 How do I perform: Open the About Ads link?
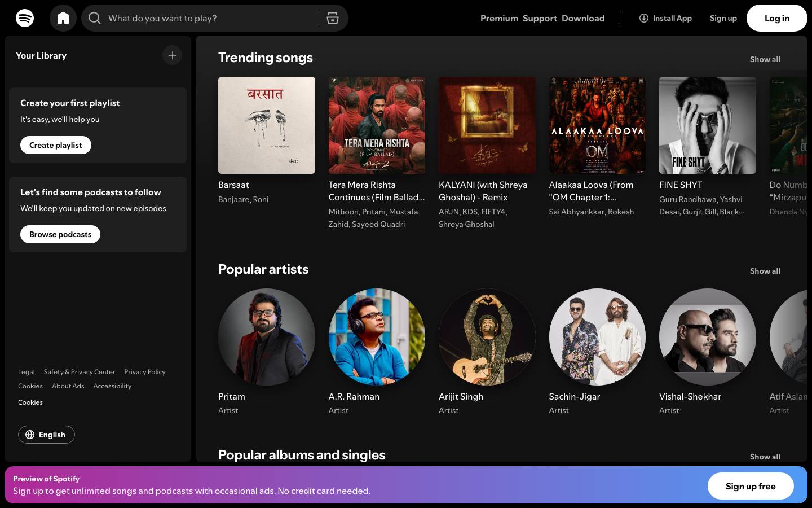click(68, 386)
